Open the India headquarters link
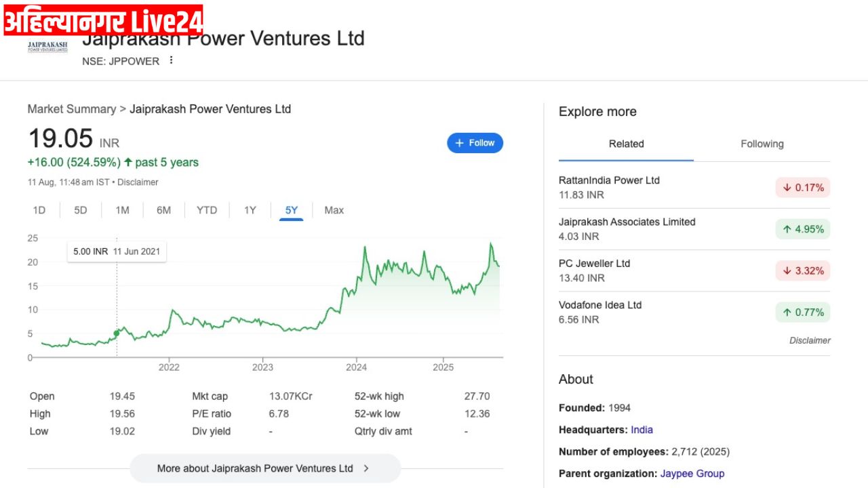Image resolution: width=868 pixels, height=488 pixels. tap(642, 430)
